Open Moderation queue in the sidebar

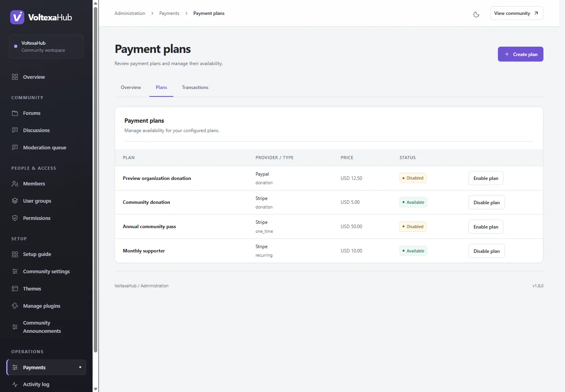coord(46,147)
